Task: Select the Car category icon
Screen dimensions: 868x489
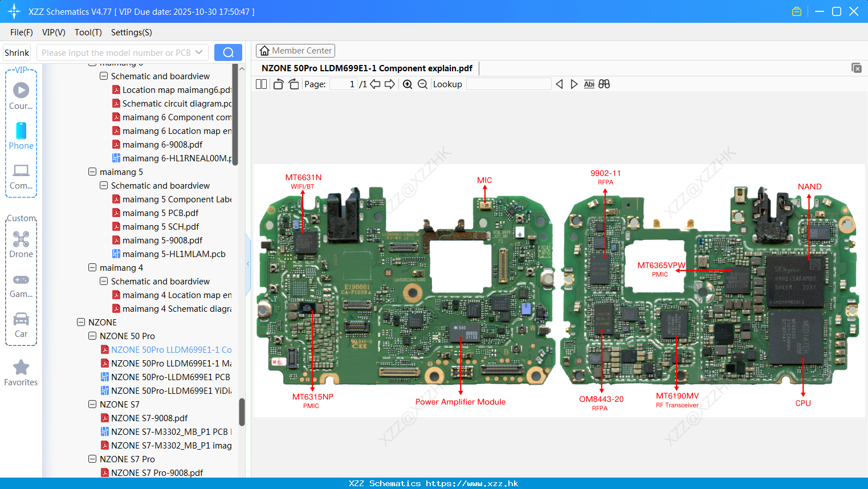Action: pyautogui.click(x=21, y=319)
